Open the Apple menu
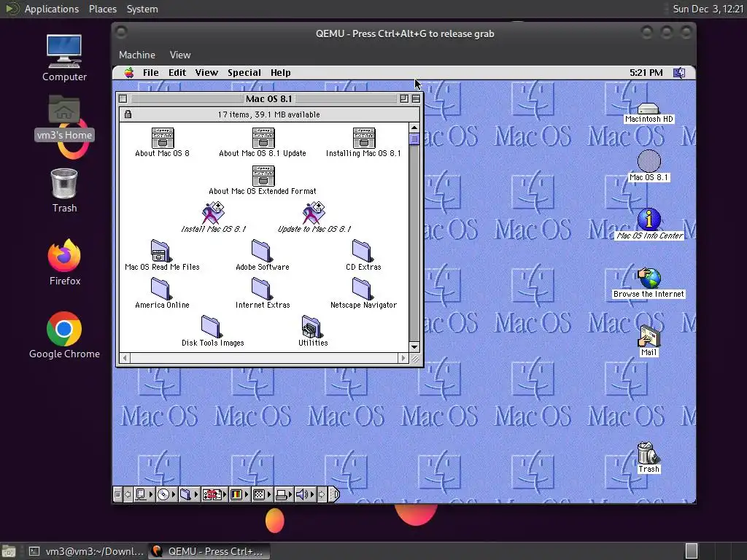The height and width of the screenshot is (560, 747). click(129, 73)
